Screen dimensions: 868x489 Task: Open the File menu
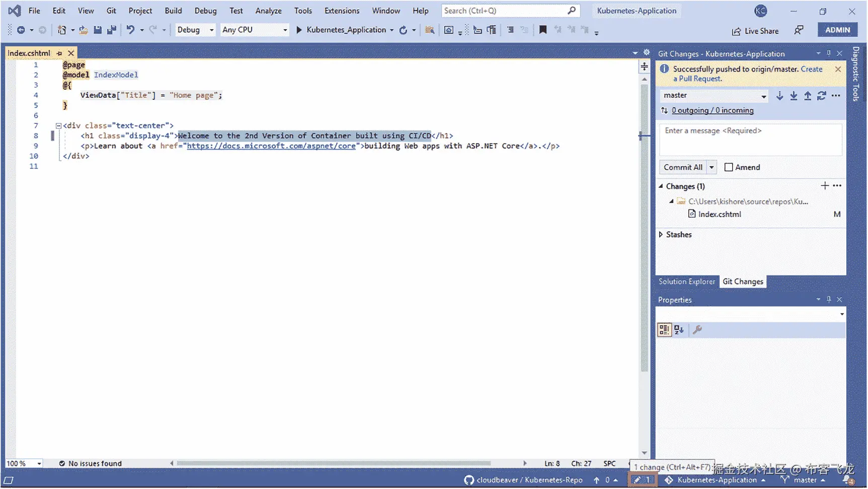[34, 11]
